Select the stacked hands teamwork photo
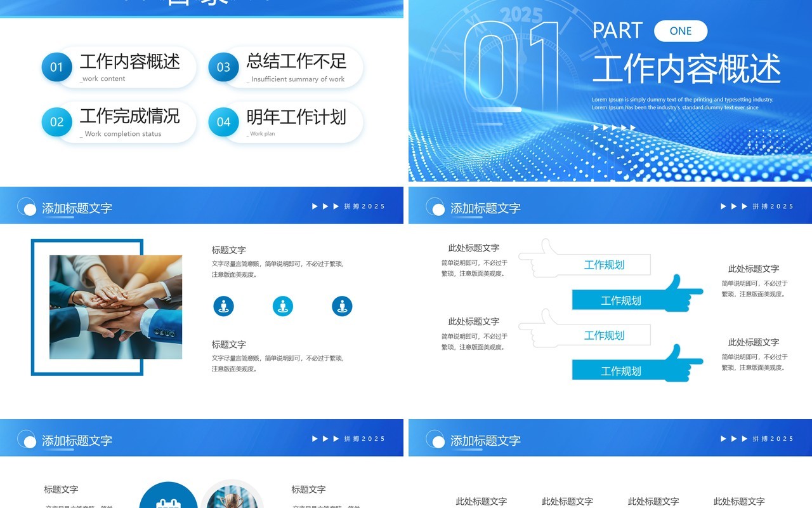 [116, 307]
